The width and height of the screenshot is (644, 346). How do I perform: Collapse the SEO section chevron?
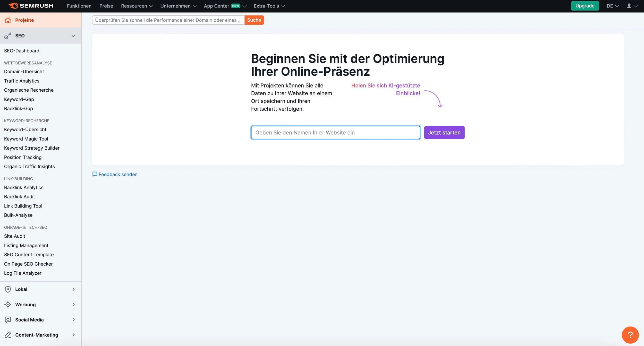click(x=73, y=36)
